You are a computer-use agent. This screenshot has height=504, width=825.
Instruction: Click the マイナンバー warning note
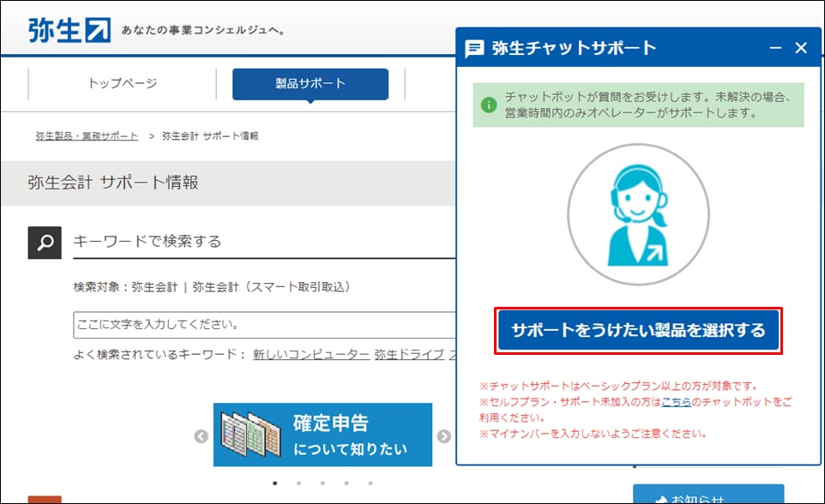593,434
